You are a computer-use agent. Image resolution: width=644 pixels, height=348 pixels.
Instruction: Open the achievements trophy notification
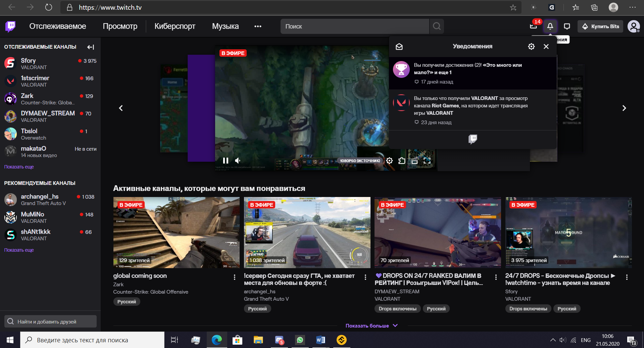click(473, 73)
